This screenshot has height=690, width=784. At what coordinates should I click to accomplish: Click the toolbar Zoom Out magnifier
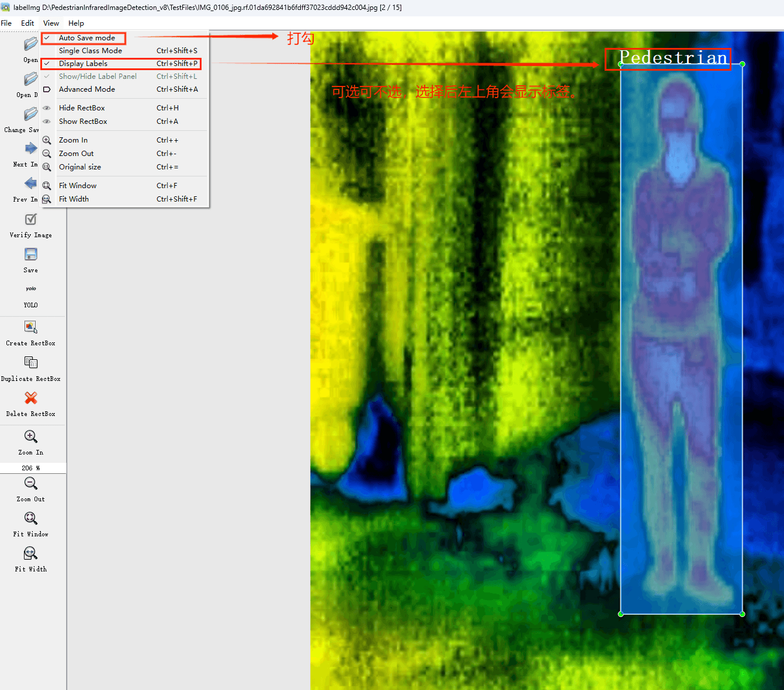31,483
